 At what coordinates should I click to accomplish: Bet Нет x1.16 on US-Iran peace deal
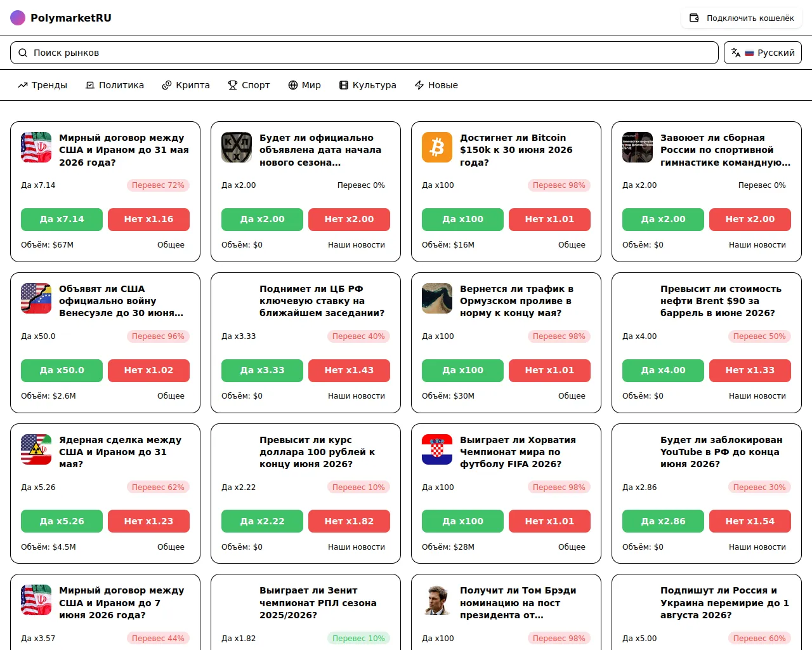pos(148,219)
